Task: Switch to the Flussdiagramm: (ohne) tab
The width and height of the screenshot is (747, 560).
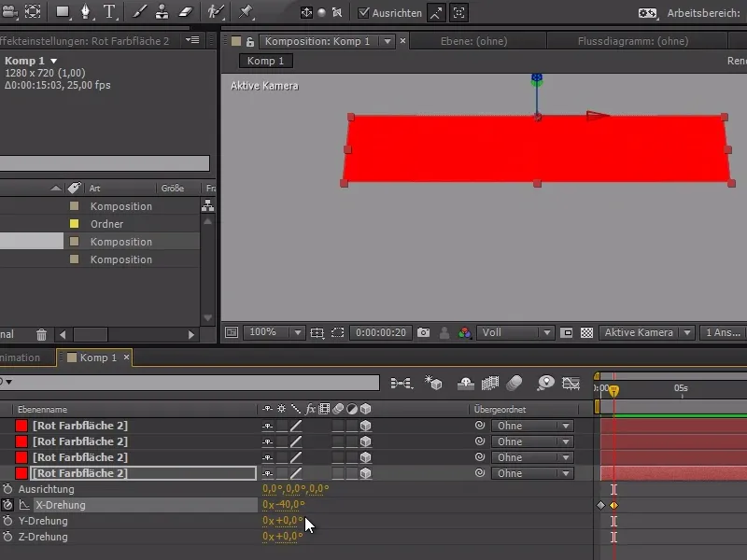Action: tap(633, 41)
